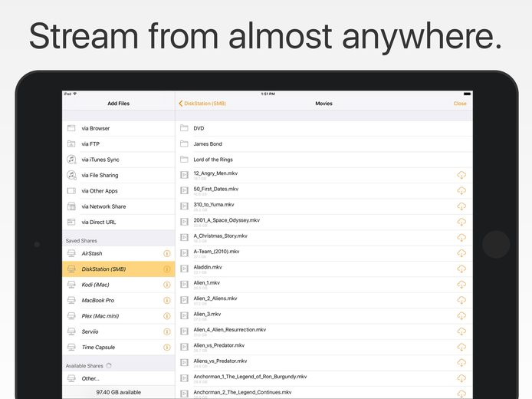Choose add files via Browser

[x=118, y=128]
